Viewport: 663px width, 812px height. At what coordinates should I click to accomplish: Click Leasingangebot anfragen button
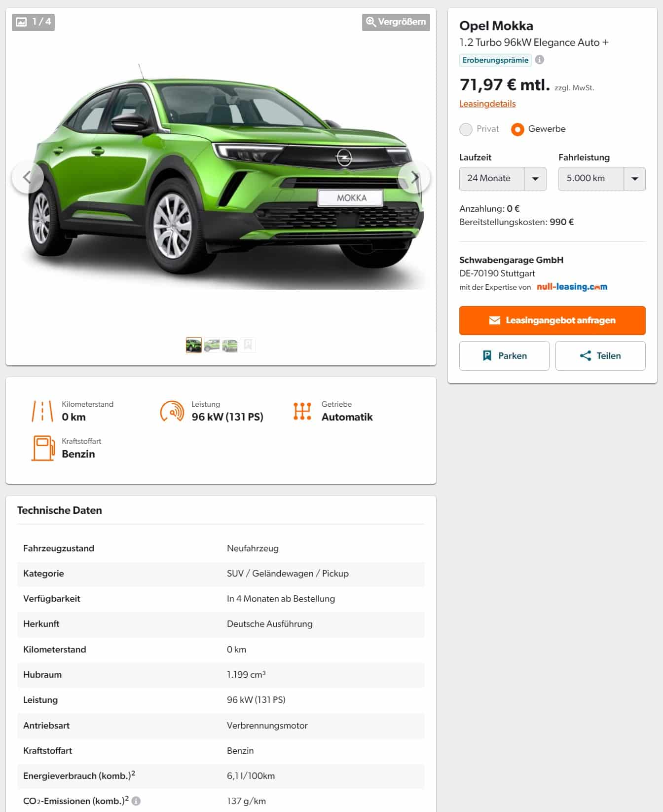click(x=552, y=320)
